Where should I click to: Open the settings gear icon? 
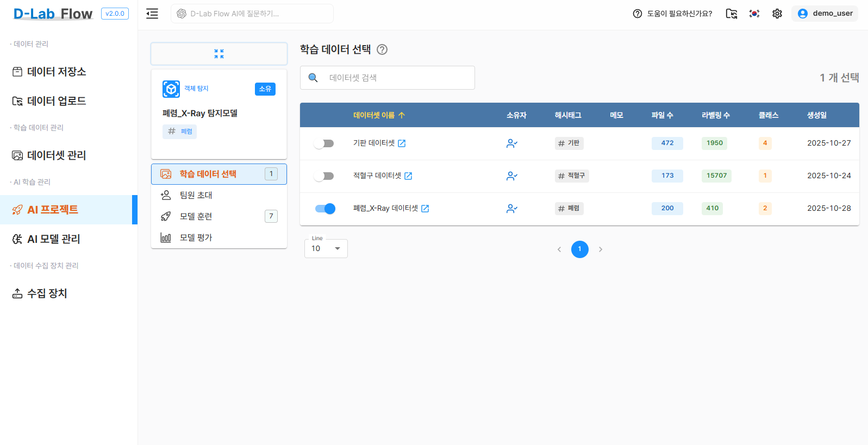[x=777, y=14]
